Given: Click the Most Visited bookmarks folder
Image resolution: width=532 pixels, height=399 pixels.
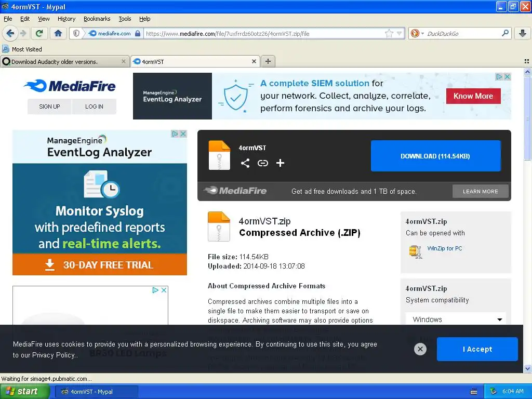Looking at the screenshot, I should 22,49.
